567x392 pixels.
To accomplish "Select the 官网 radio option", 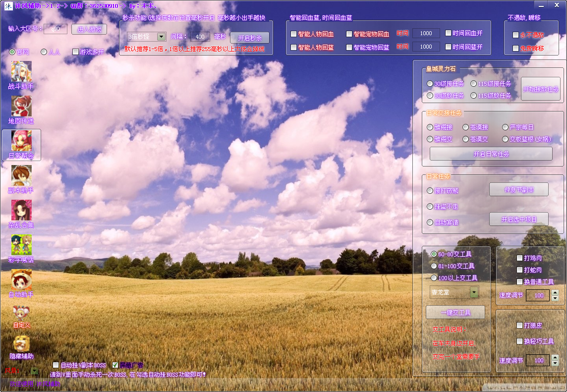I will 12,52.
